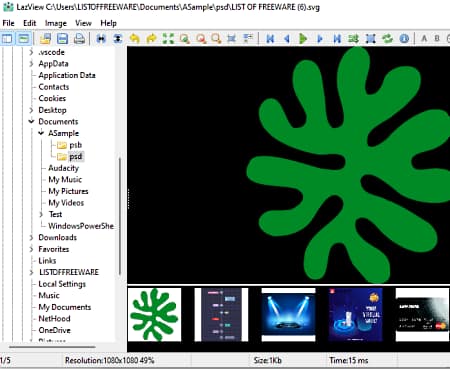Select the Contacts entry
The width and height of the screenshot is (450, 369).
[x=54, y=87]
